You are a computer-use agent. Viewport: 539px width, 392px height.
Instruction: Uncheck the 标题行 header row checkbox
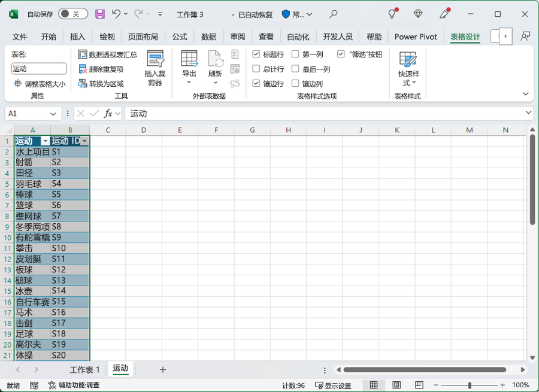[x=256, y=54]
